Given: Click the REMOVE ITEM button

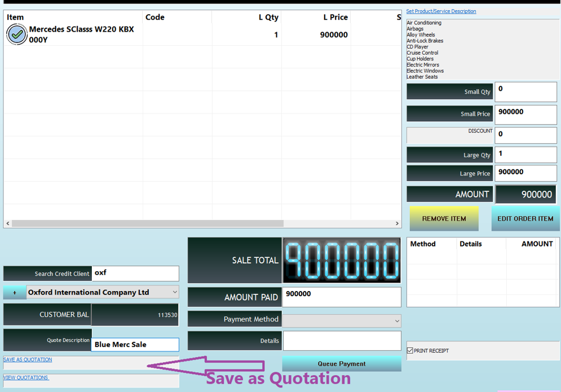Looking at the screenshot, I should point(444,218).
